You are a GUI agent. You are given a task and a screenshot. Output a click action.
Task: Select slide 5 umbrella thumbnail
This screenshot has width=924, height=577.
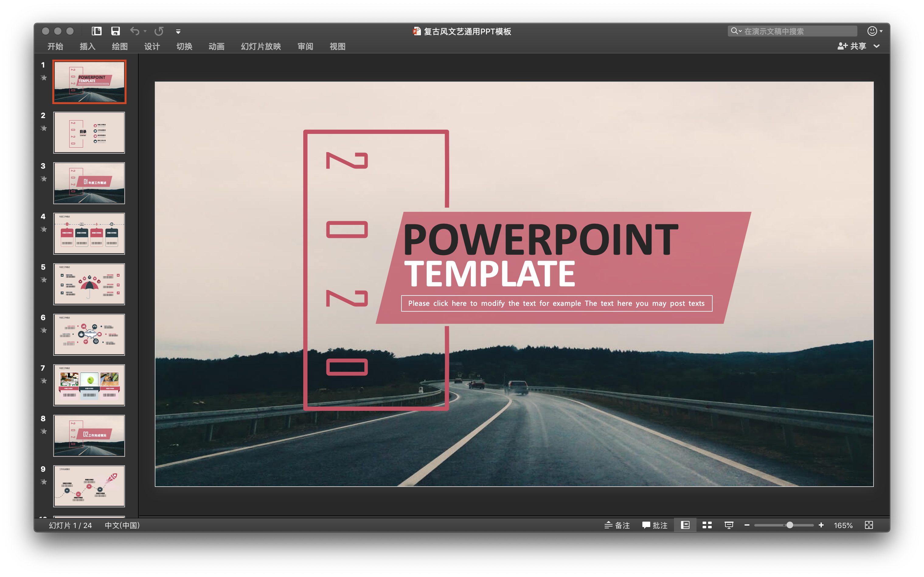pyautogui.click(x=89, y=284)
